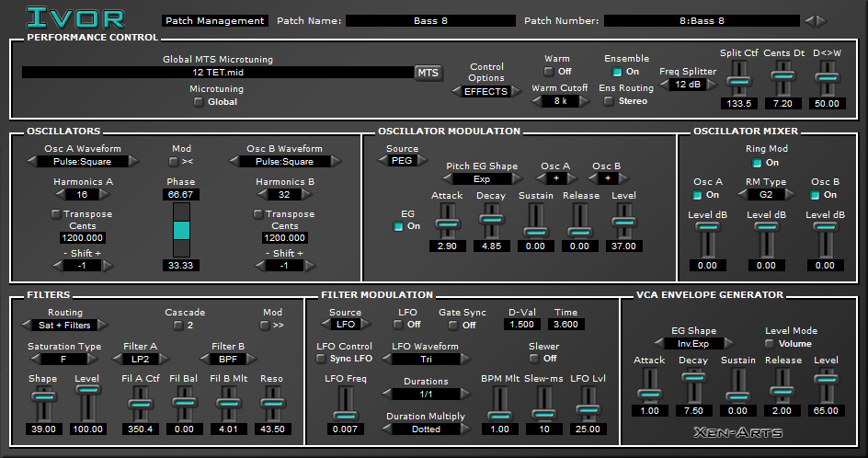Click left arrow of Control Options EFFECTS selector
The width and height of the screenshot is (868, 458).
click(457, 91)
